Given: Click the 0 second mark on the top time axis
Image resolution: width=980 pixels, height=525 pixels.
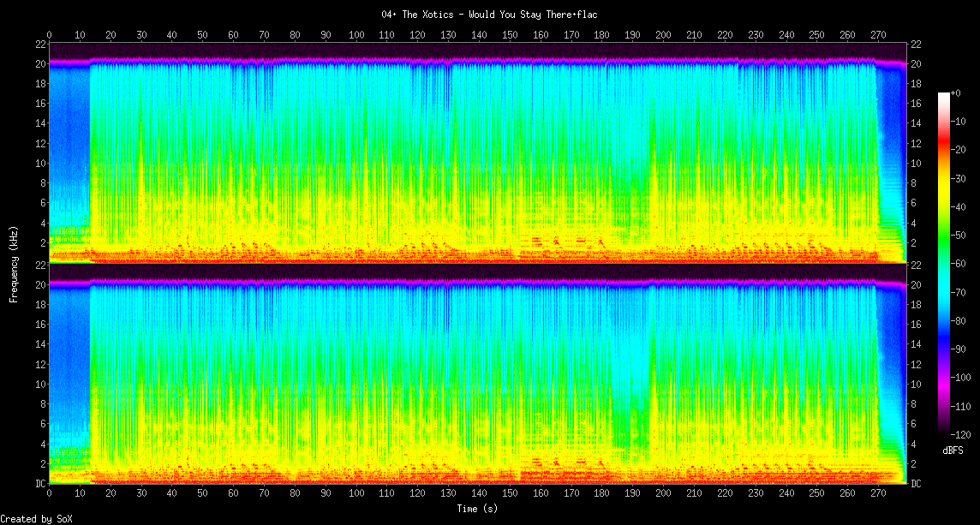Looking at the screenshot, I should tap(50, 35).
